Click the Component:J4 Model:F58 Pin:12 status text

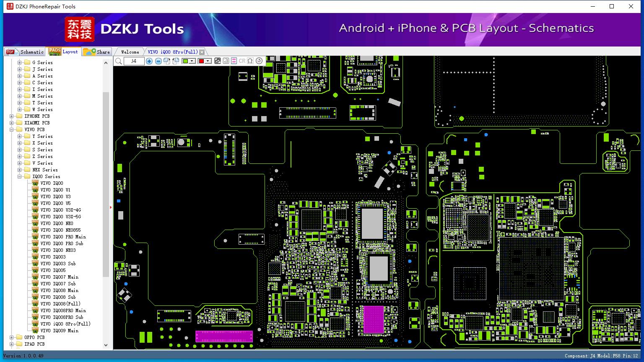[601, 356]
